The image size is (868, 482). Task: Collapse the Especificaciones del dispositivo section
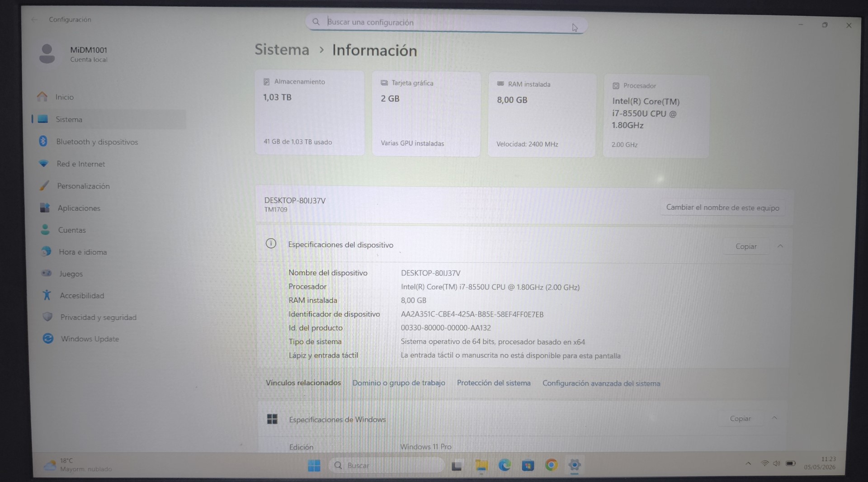pyautogui.click(x=780, y=246)
